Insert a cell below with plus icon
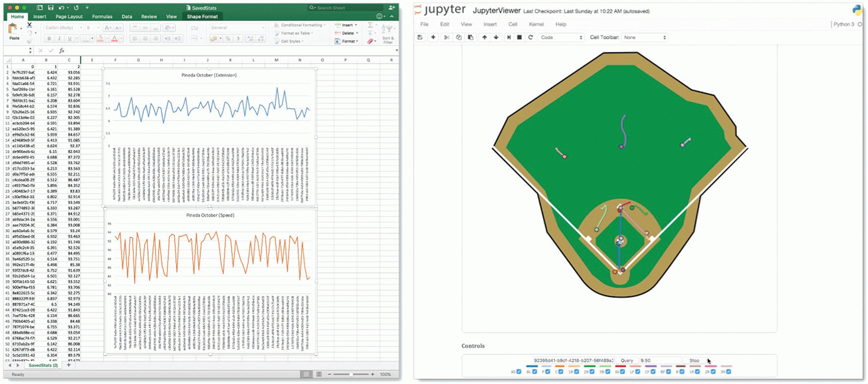 pos(433,38)
